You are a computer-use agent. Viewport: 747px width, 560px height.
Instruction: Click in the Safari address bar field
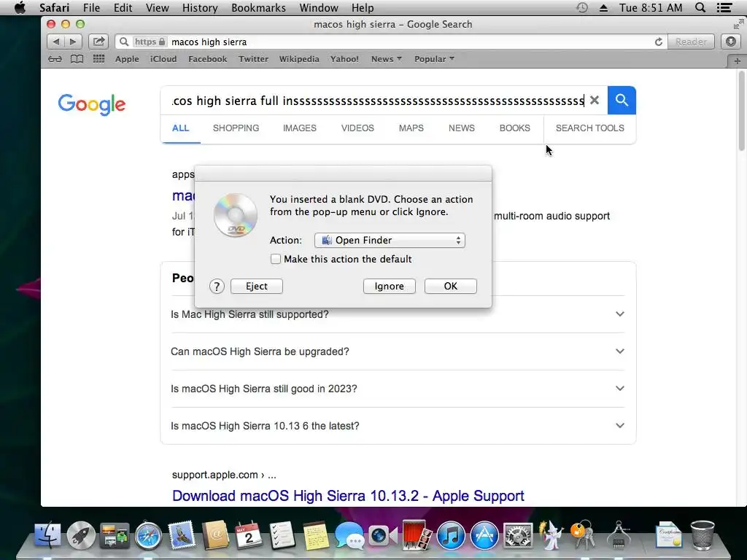click(391, 42)
